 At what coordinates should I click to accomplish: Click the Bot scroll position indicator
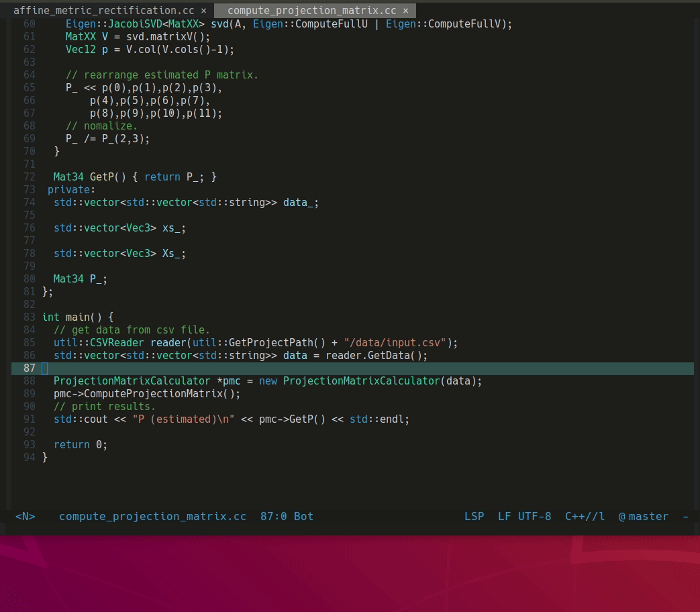[x=303, y=517]
